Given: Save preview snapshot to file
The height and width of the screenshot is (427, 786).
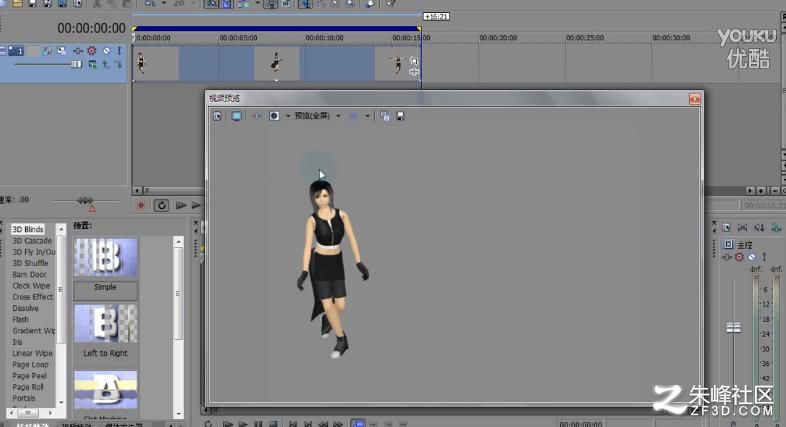Looking at the screenshot, I should coord(400,116).
